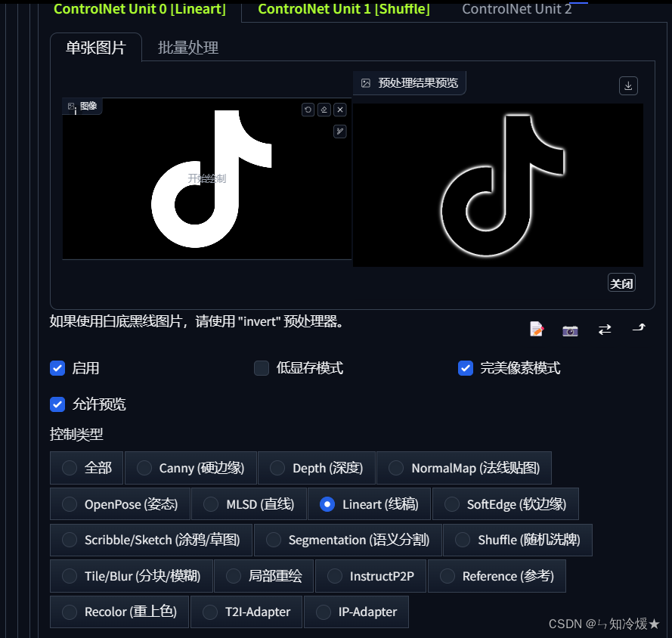672x638 pixels.
Task: Select the Shuffle (随机洗牌) control type
Action: click(x=518, y=540)
